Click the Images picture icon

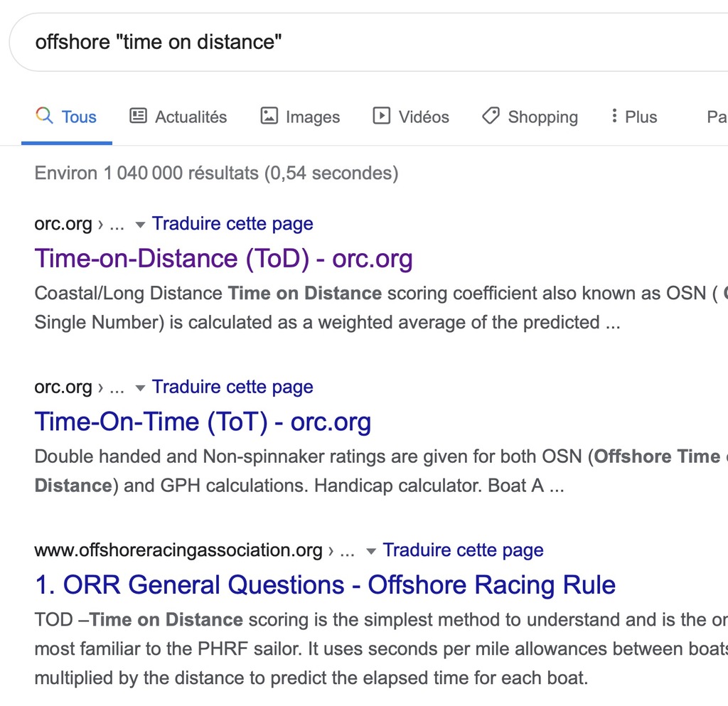pos(269,115)
